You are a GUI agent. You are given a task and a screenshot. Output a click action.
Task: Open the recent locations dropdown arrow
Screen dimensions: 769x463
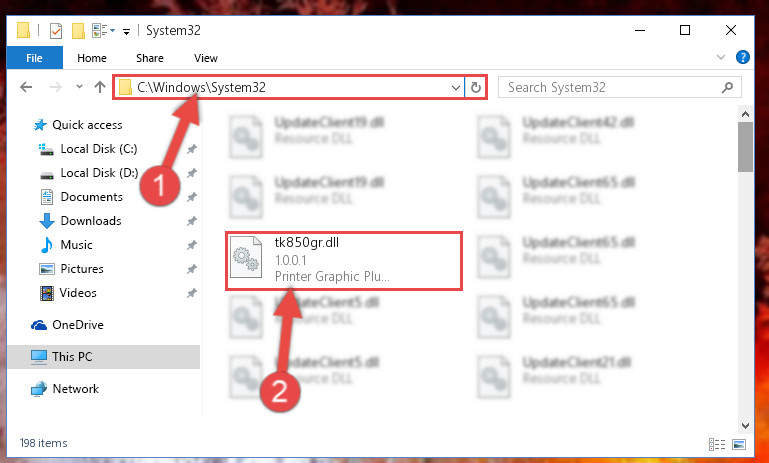79,87
